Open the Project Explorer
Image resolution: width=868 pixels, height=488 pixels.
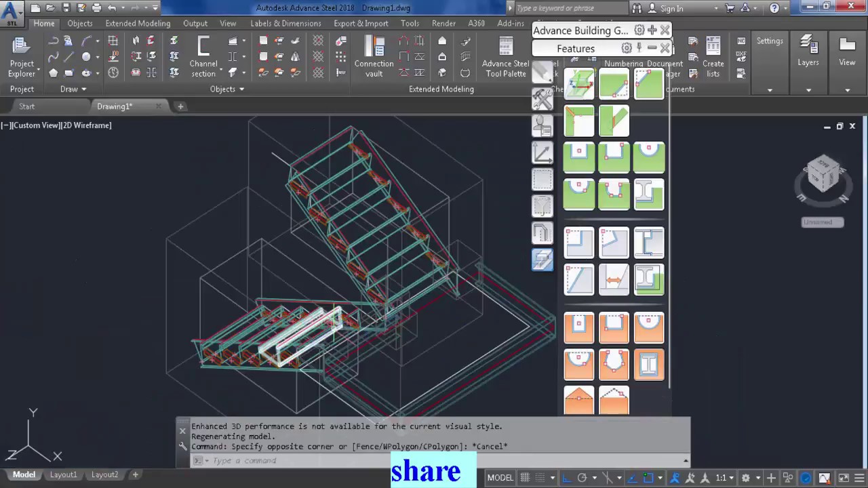[22, 56]
